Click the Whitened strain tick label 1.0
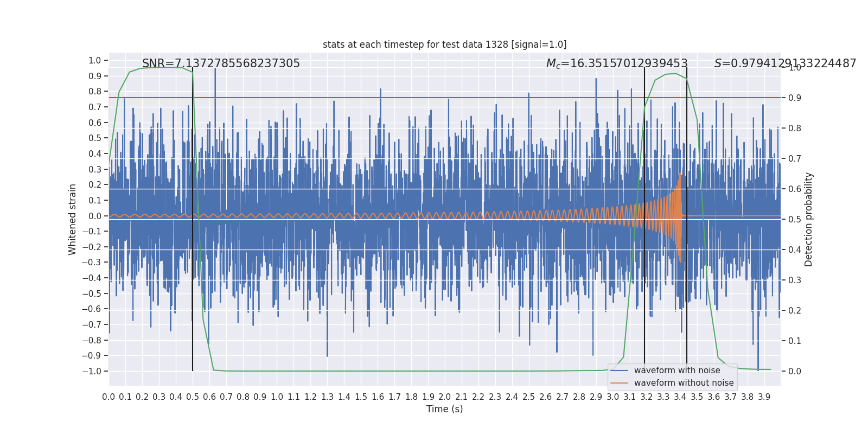This screenshot has width=868, height=434. click(x=95, y=60)
